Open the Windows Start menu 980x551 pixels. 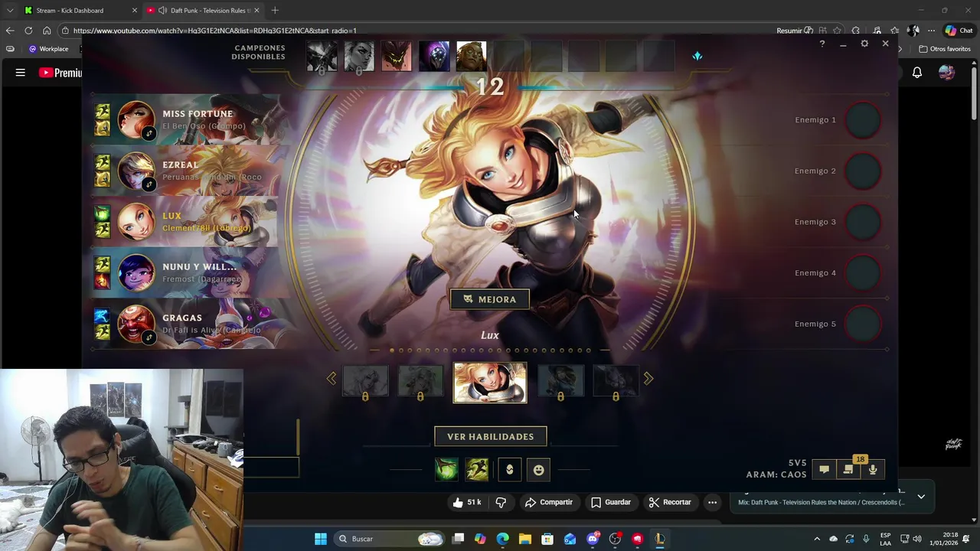(321, 539)
